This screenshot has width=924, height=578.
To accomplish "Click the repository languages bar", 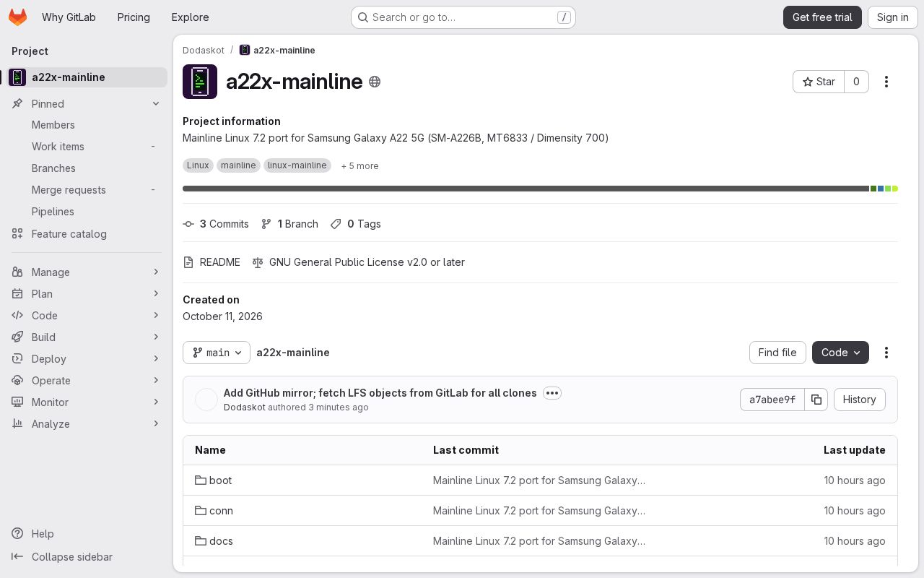I will point(540,189).
